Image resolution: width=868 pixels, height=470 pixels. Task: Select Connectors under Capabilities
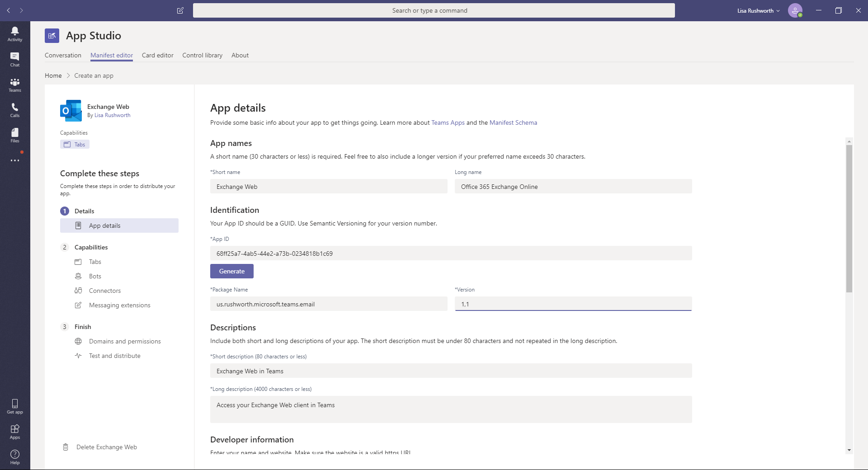point(105,291)
